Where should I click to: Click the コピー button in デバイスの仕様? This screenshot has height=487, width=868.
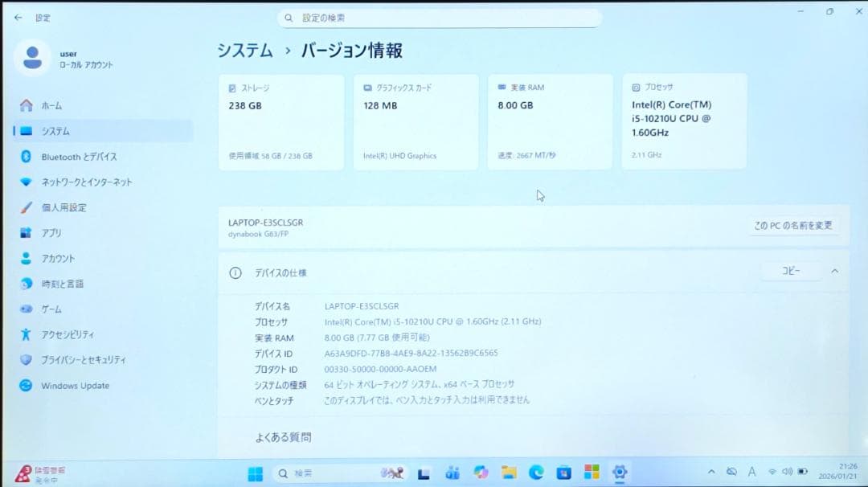(x=789, y=272)
